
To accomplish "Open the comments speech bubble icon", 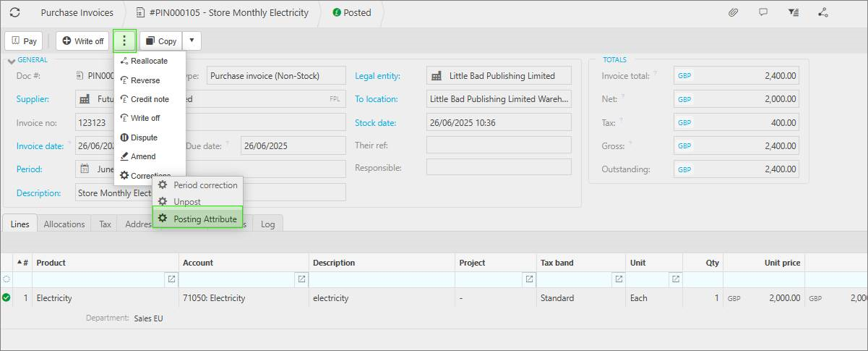I will pos(763,12).
